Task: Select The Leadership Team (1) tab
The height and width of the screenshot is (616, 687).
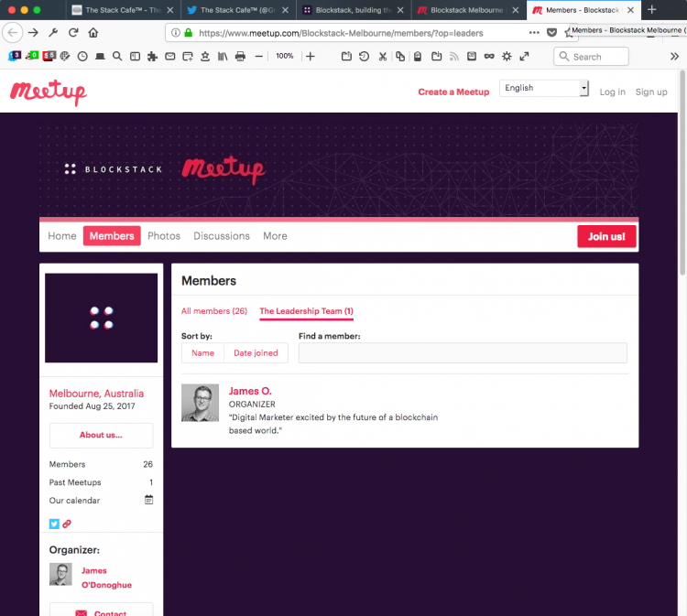Action: click(306, 311)
